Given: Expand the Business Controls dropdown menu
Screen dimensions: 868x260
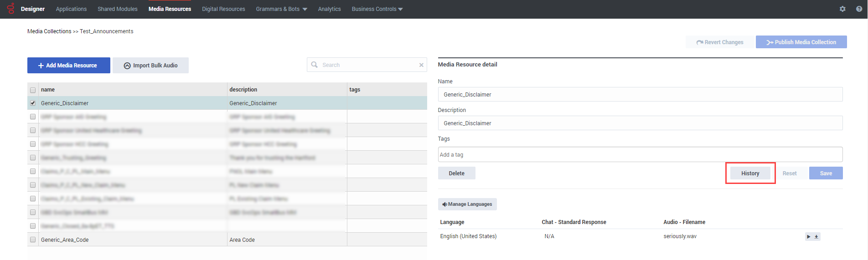Looking at the screenshot, I should [377, 9].
